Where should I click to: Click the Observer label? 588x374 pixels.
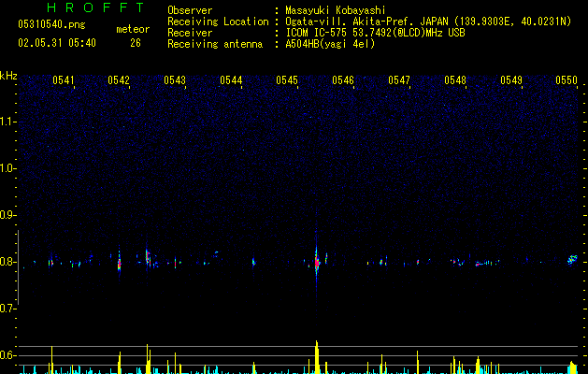(190, 10)
